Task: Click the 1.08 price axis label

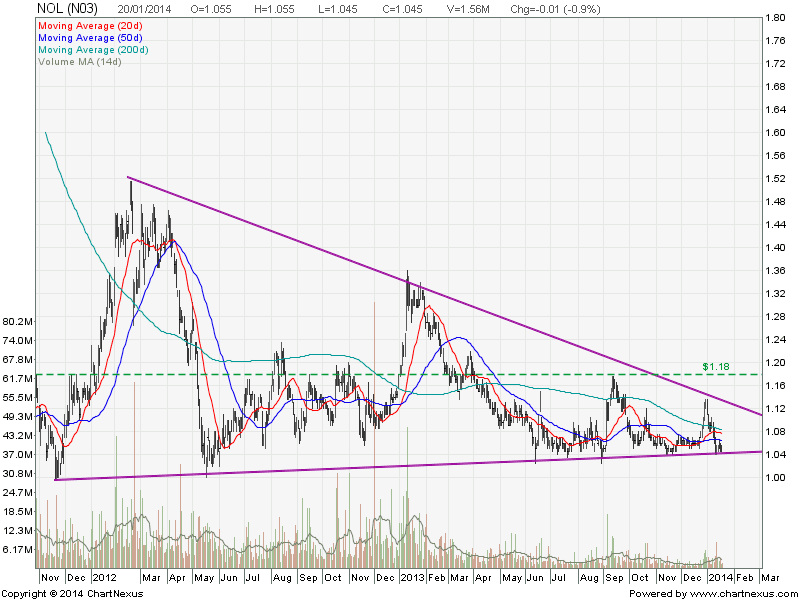Action: pyautogui.click(x=776, y=431)
